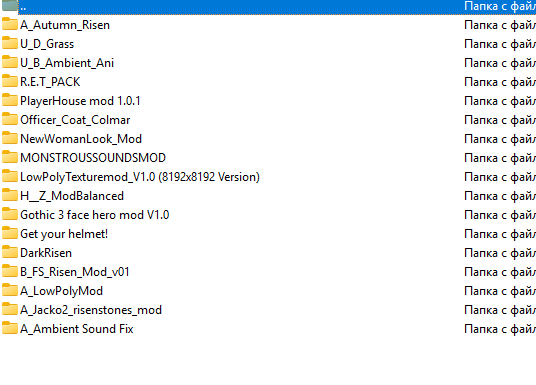Select the parent directory '..' row

(x=268, y=6)
